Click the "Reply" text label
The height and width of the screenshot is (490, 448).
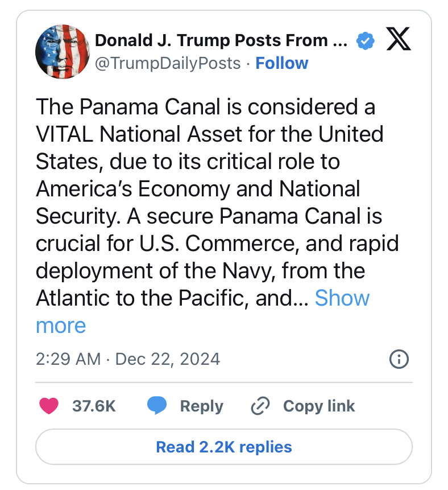pyautogui.click(x=201, y=406)
